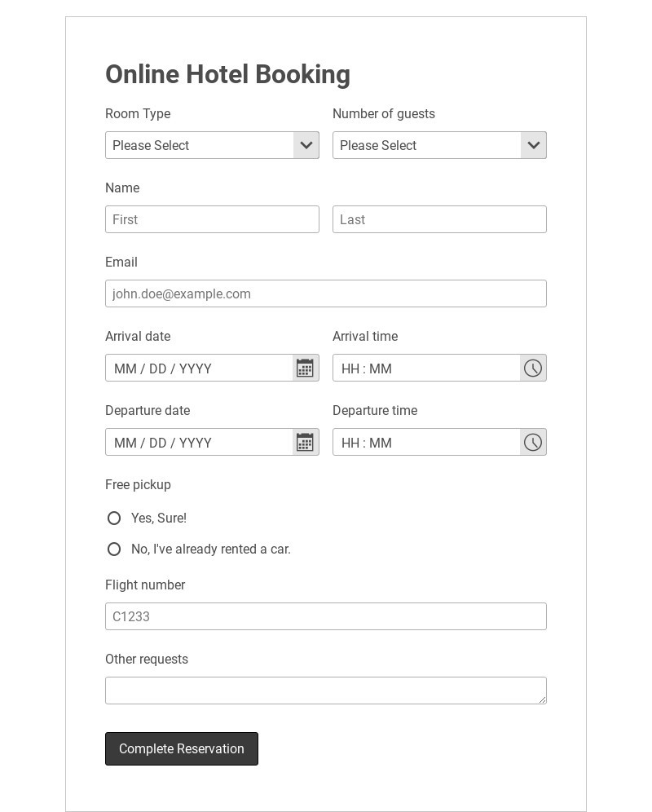Select the Email input box
This screenshot has width=652, height=812.
click(326, 293)
